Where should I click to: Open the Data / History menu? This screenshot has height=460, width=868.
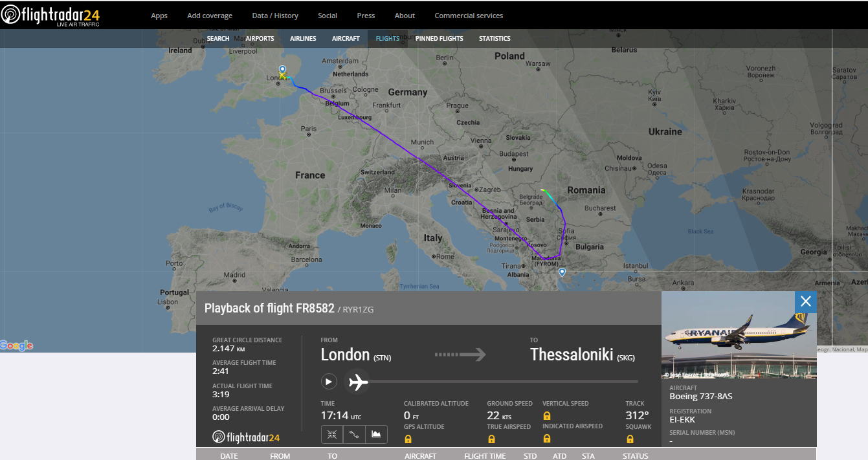point(275,16)
